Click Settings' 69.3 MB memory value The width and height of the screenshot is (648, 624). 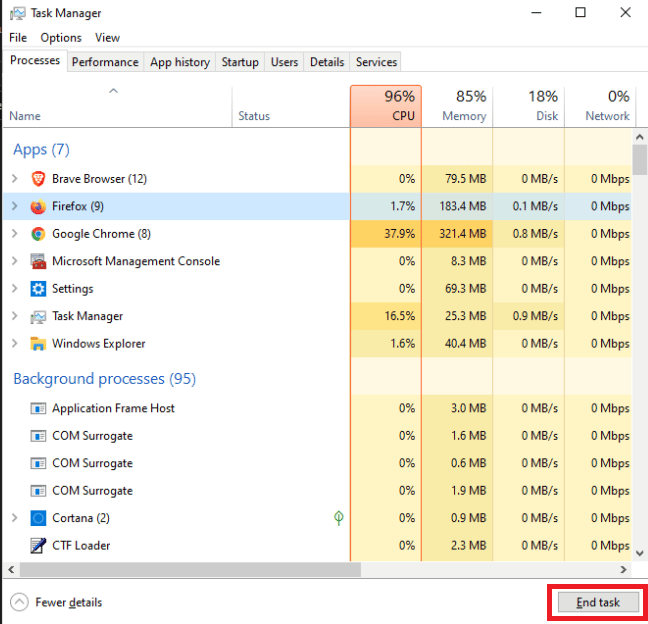tap(465, 289)
